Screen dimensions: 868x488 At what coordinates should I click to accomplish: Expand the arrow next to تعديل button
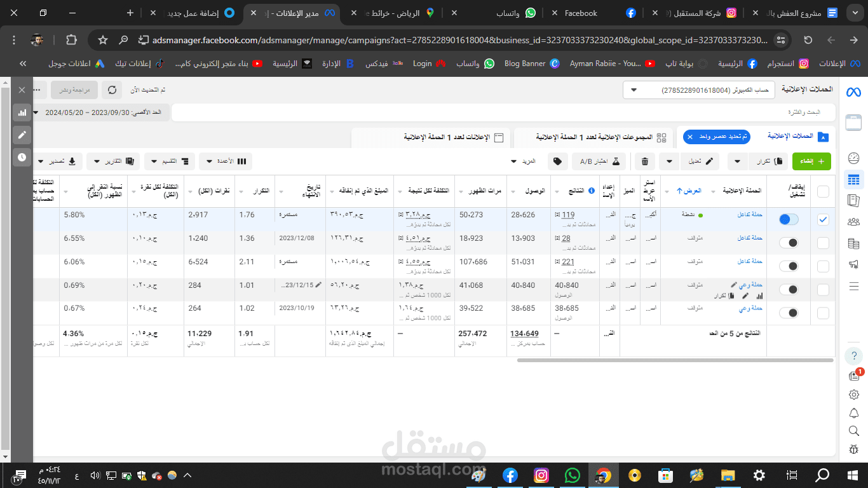tap(669, 161)
